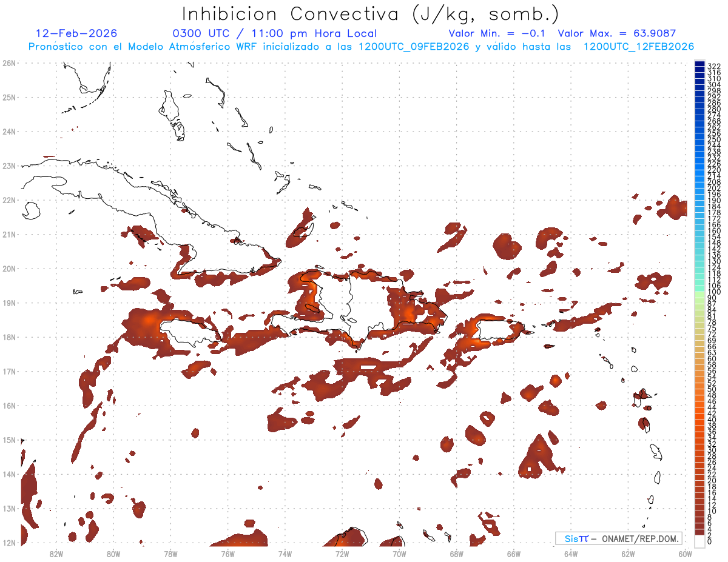728x562 pixels.
Task: Click the latitude label '22N'
Action: click(x=9, y=199)
